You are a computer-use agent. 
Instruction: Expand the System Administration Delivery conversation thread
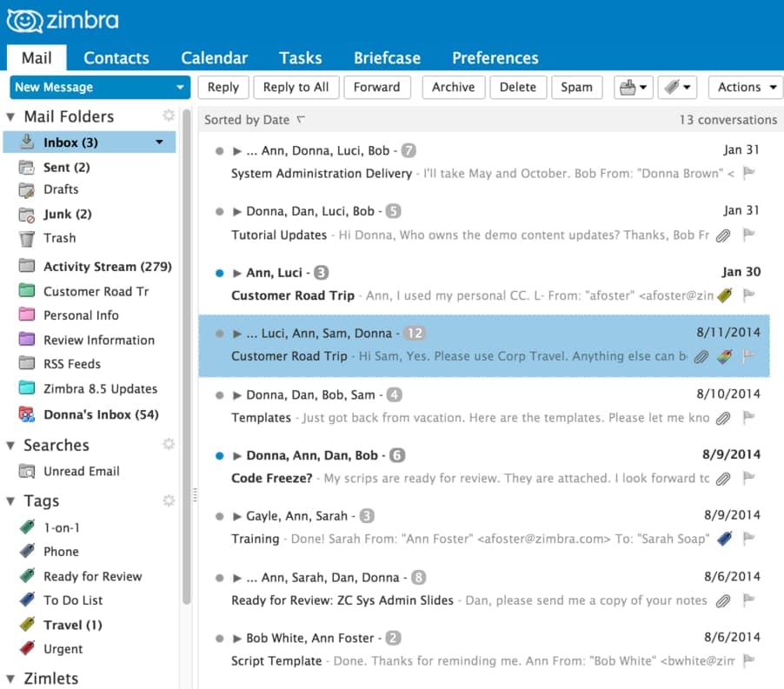pos(237,151)
